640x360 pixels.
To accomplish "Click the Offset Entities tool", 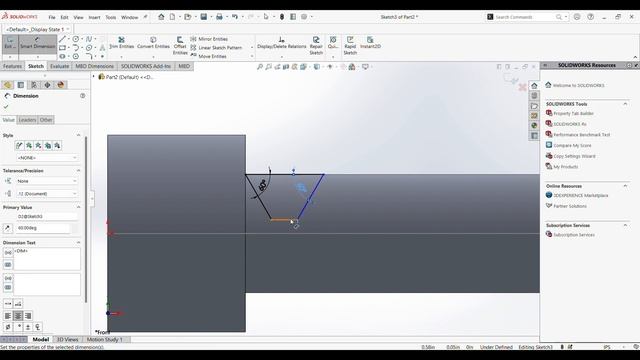I will [x=180, y=46].
